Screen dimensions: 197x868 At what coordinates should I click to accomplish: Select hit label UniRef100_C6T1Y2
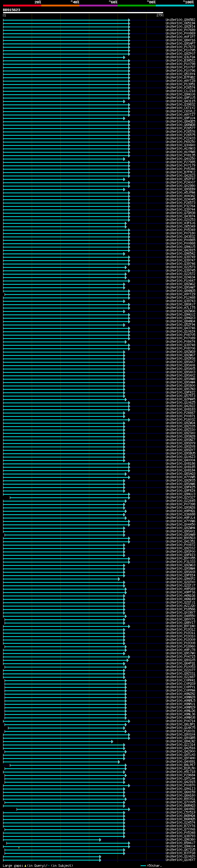click(x=180, y=108)
